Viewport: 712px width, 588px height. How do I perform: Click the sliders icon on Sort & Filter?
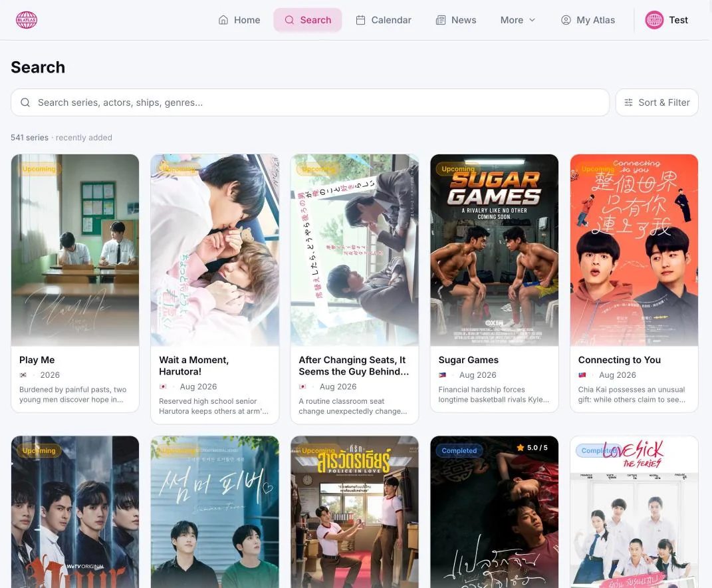[628, 102]
